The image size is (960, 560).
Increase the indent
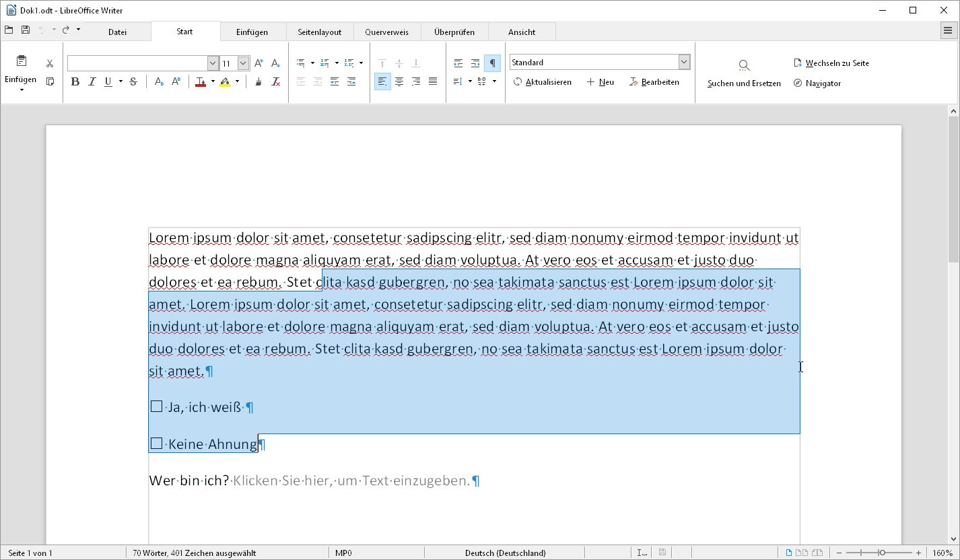pyautogui.click(x=458, y=63)
